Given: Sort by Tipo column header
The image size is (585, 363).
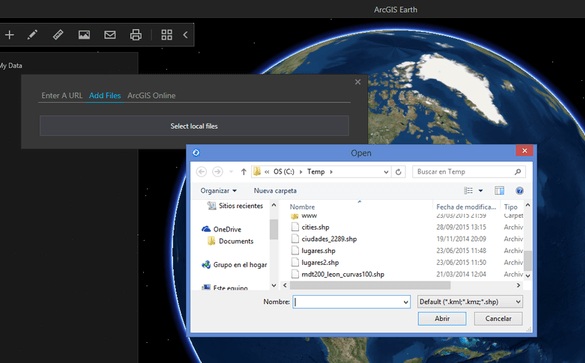Looking at the screenshot, I should click(x=511, y=207).
